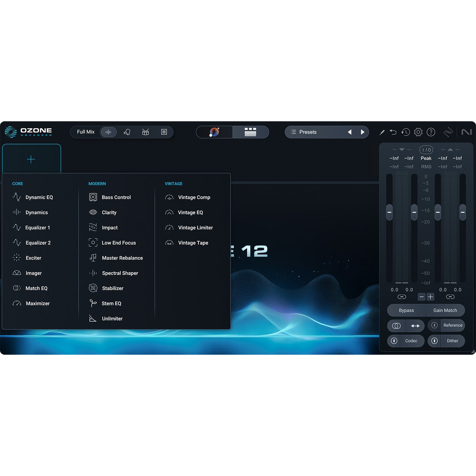Go to the next preset
Screen dimensions: 476x476
point(362,132)
